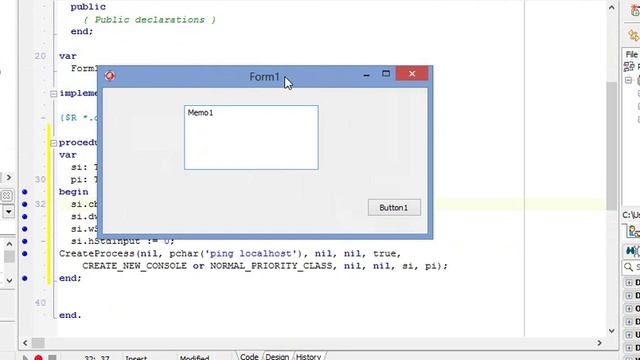The width and height of the screenshot is (640, 360).
Task: Expand the first tool palette category
Action: pyautogui.click(x=629, y=282)
